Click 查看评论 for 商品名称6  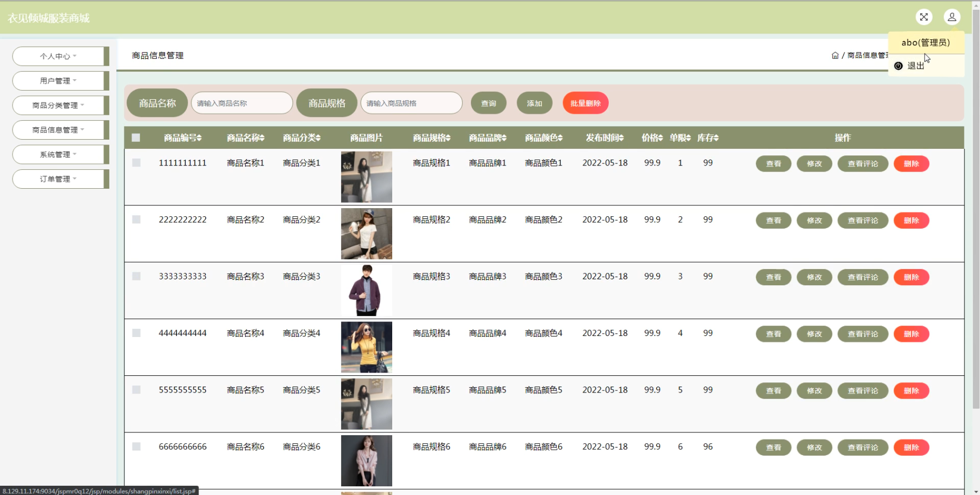click(863, 448)
